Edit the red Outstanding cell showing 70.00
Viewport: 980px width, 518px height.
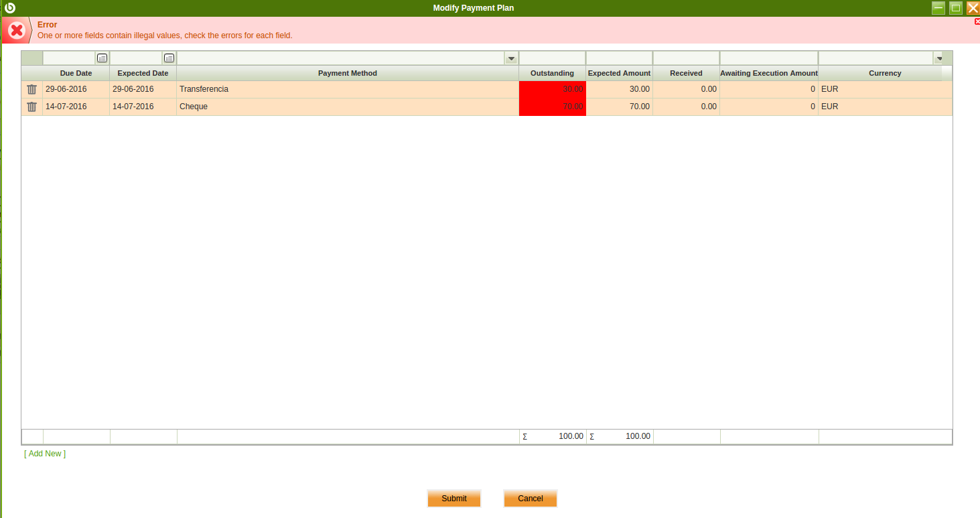(553, 107)
